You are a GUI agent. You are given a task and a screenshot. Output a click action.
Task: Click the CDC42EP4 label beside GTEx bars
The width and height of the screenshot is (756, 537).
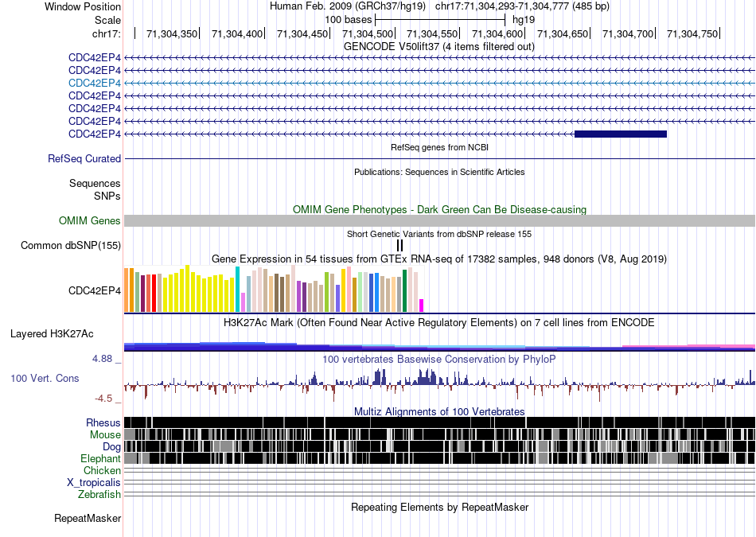point(95,290)
